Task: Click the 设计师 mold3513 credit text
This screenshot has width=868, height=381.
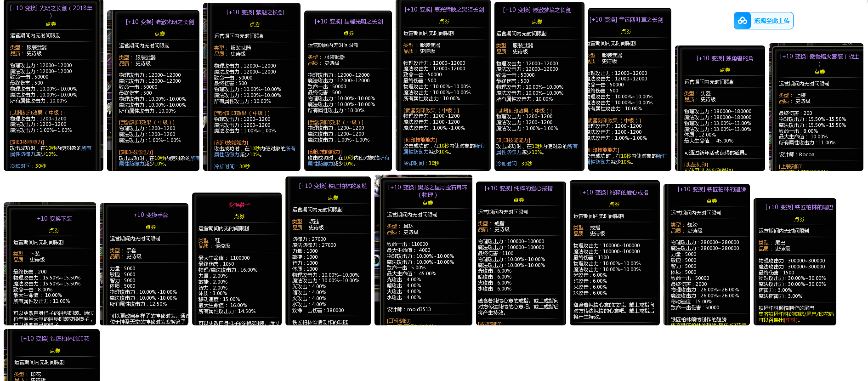Action: (408, 309)
